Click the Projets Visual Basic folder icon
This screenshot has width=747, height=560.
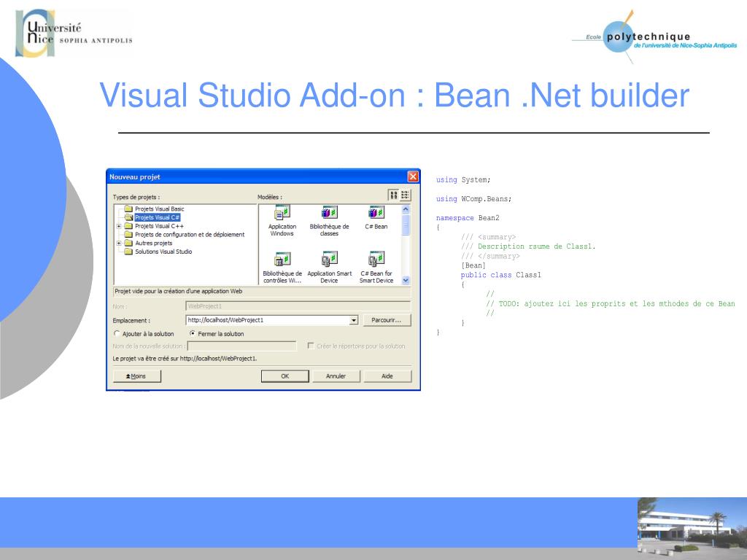(x=128, y=209)
